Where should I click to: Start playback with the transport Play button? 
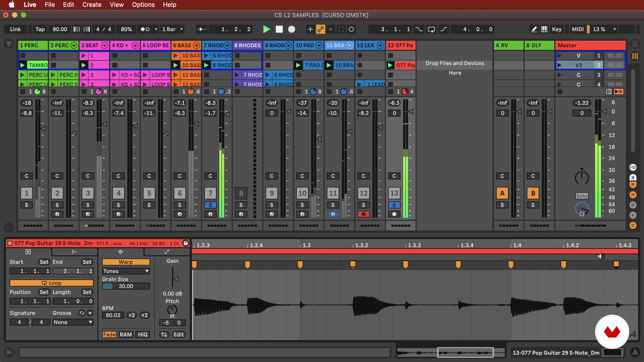coord(266,29)
